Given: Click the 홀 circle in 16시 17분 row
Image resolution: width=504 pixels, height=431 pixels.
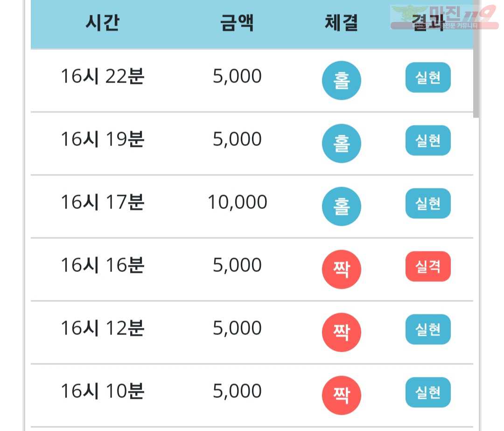Looking at the screenshot, I should point(341,206).
